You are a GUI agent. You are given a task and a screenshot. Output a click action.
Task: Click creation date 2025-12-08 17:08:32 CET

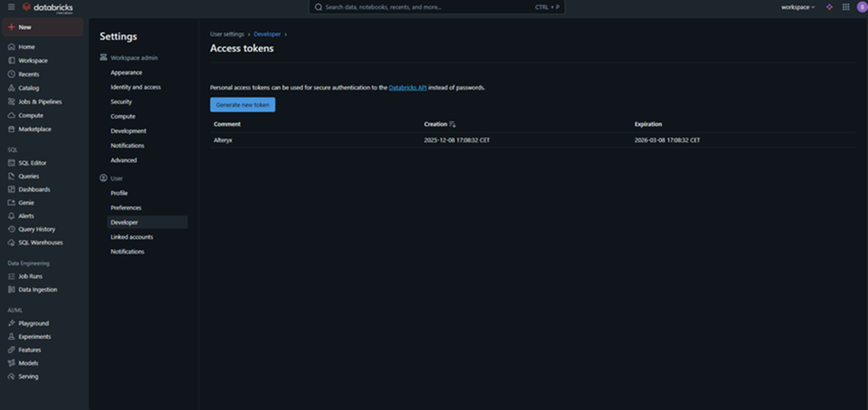pyautogui.click(x=457, y=141)
